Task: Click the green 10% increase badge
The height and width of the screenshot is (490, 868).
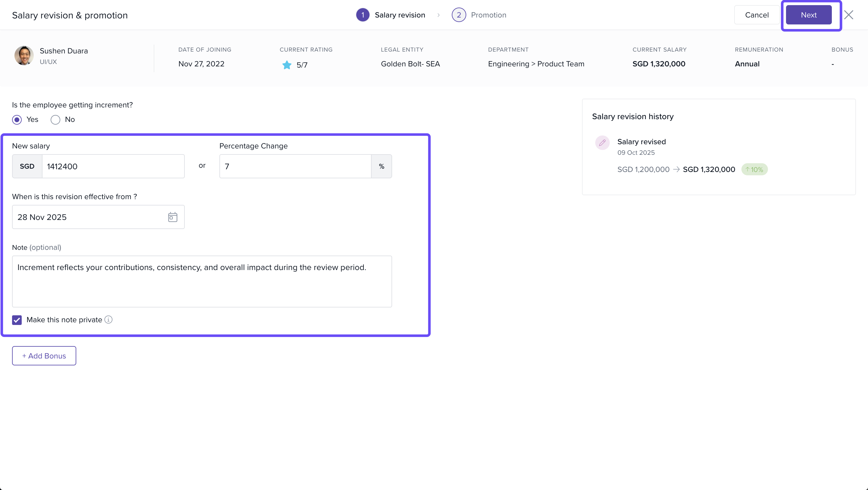Action: [754, 169]
